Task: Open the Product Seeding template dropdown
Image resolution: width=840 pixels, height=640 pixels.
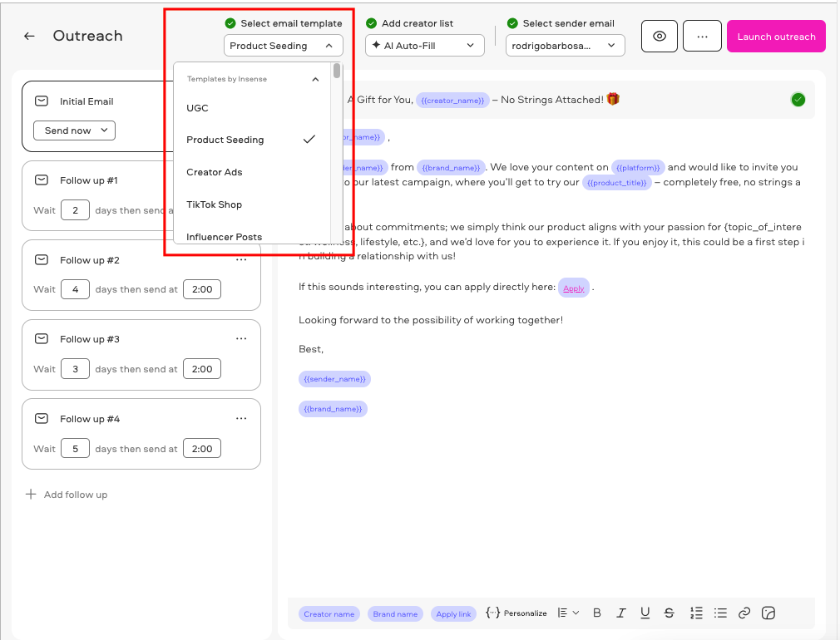Action: point(284,46)
